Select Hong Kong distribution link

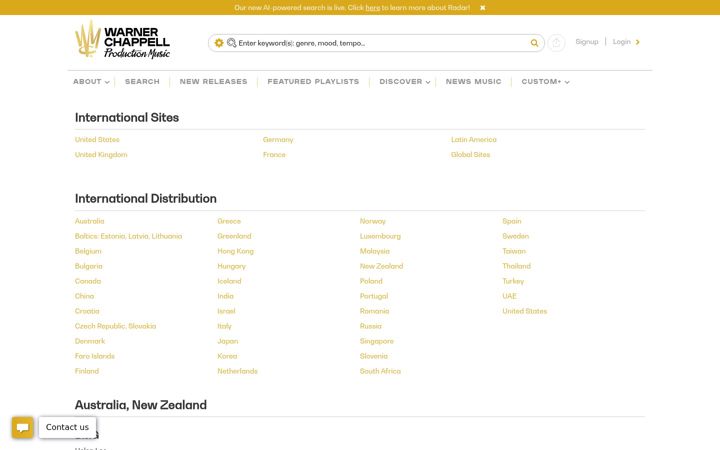(x=236, y=251)
